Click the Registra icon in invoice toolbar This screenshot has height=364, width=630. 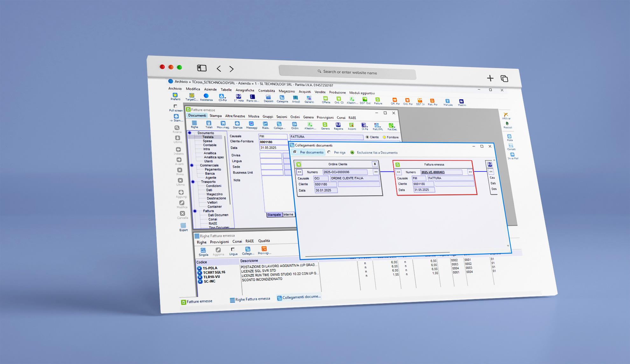point(338,125)
